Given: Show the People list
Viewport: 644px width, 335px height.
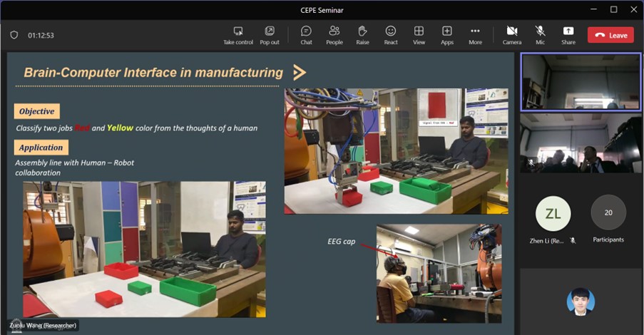Looking at the screenshot, I should [x=334, y=31].
